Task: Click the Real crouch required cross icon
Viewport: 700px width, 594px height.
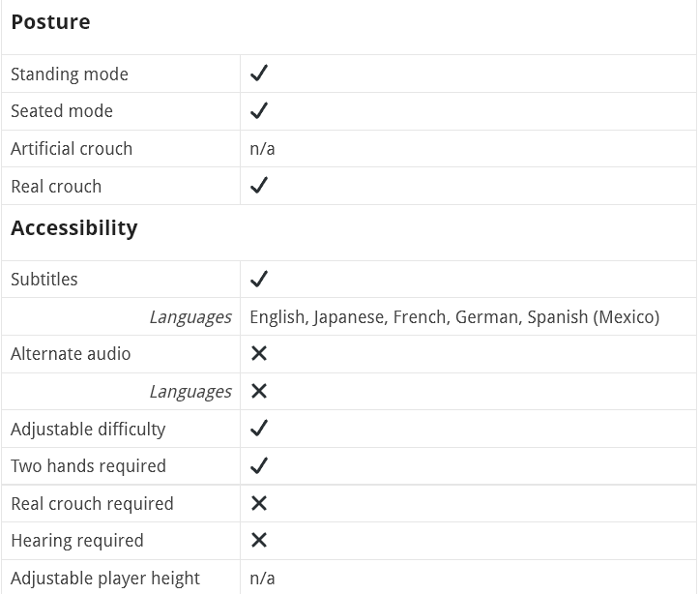Action: click(258, 504)
